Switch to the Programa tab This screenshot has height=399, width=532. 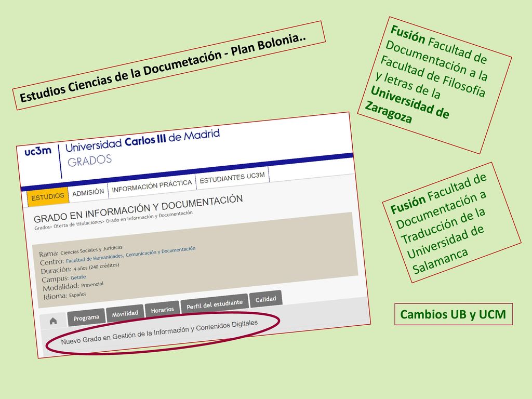[x=86, y=317]
